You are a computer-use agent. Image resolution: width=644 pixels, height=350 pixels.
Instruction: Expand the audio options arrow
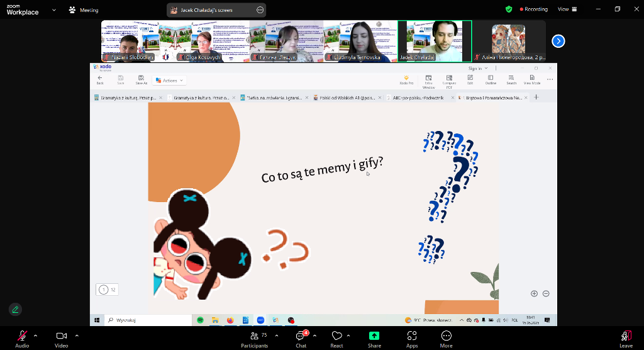click(35, 336)
